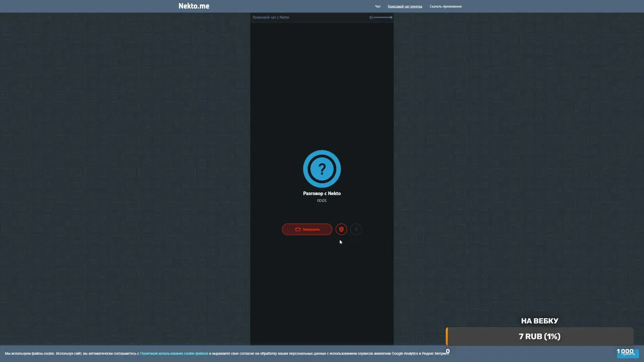Toggle the microphone mute button

tap(356, 229)
